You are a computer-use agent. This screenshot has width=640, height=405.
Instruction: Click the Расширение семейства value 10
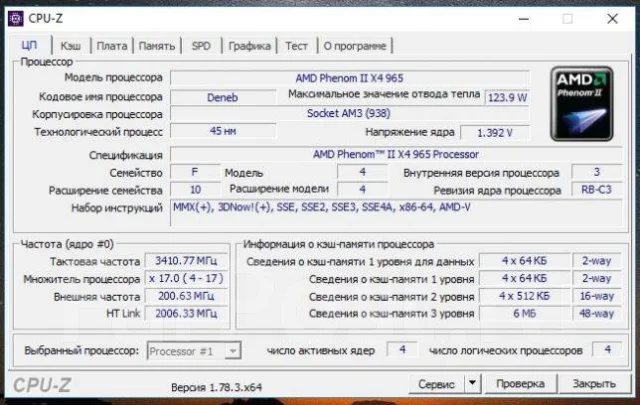(195, 190)
